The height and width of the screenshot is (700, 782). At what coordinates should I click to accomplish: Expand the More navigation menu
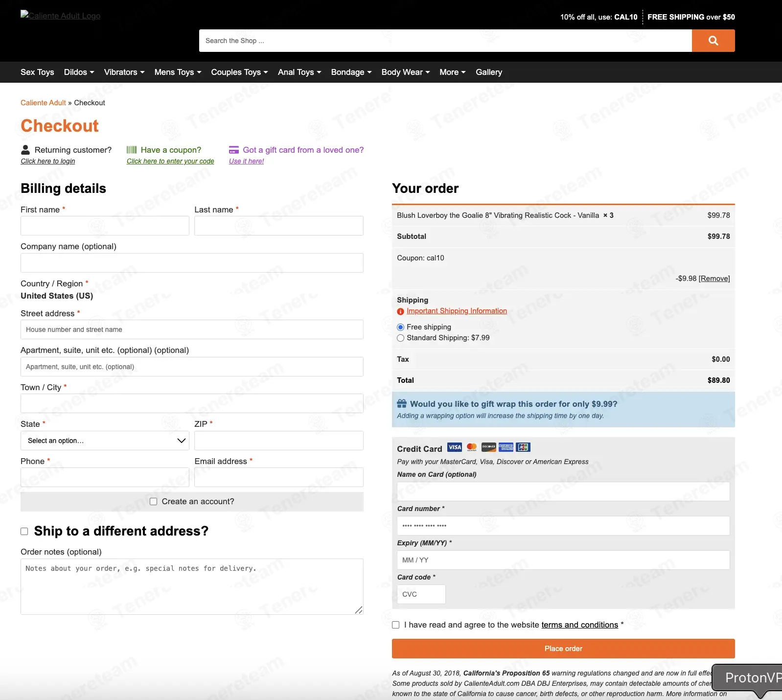point(452,72)
